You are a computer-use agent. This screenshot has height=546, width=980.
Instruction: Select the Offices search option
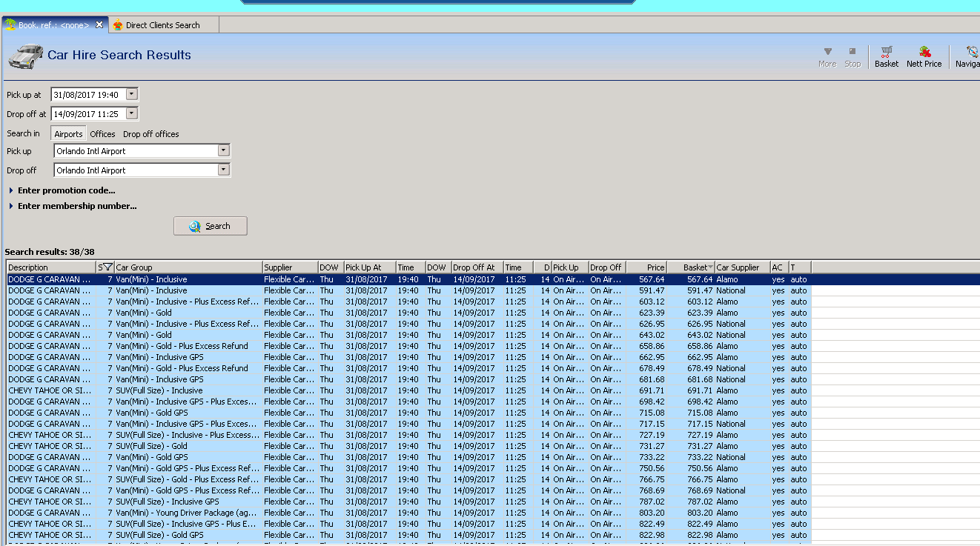[x=102, y=134]
